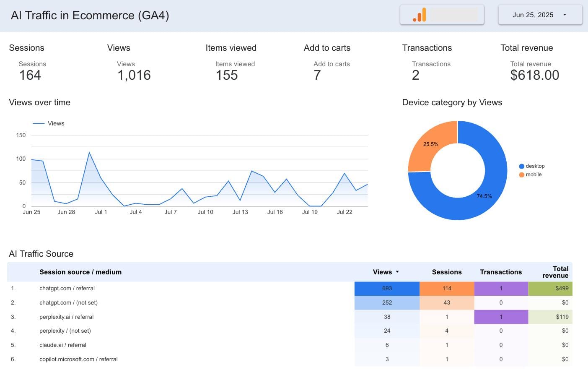Click the $119 revenue cell

[550, 317]
